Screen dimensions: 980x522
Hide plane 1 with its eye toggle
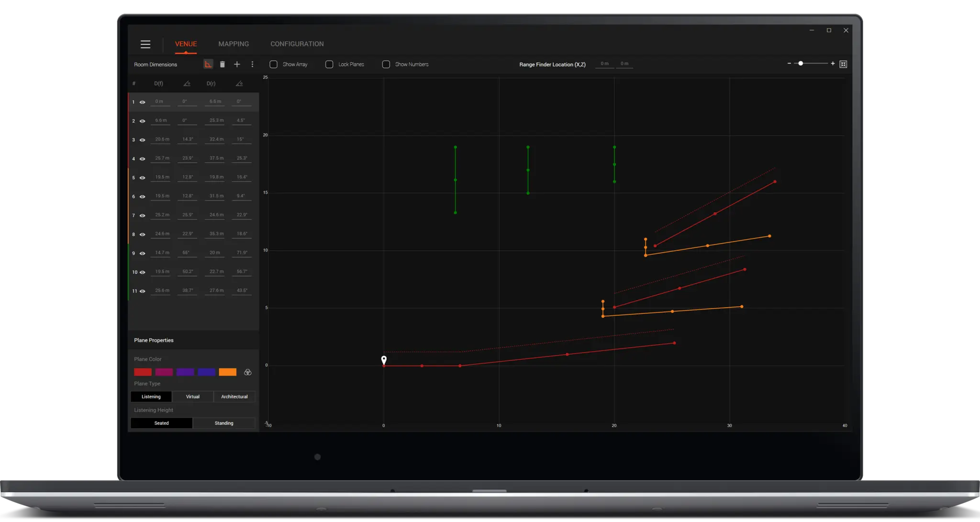[x=143, y=101]
